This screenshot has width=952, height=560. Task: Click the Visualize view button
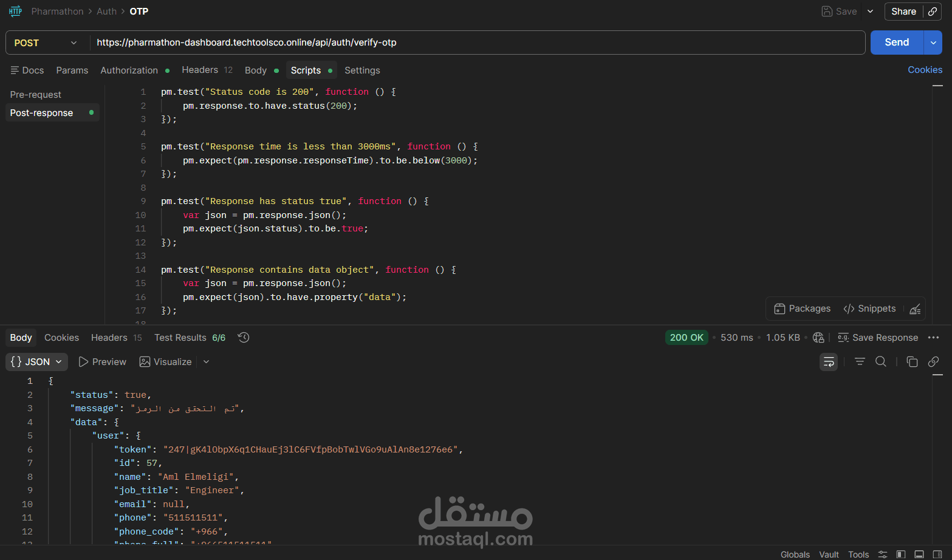(166, 362)
